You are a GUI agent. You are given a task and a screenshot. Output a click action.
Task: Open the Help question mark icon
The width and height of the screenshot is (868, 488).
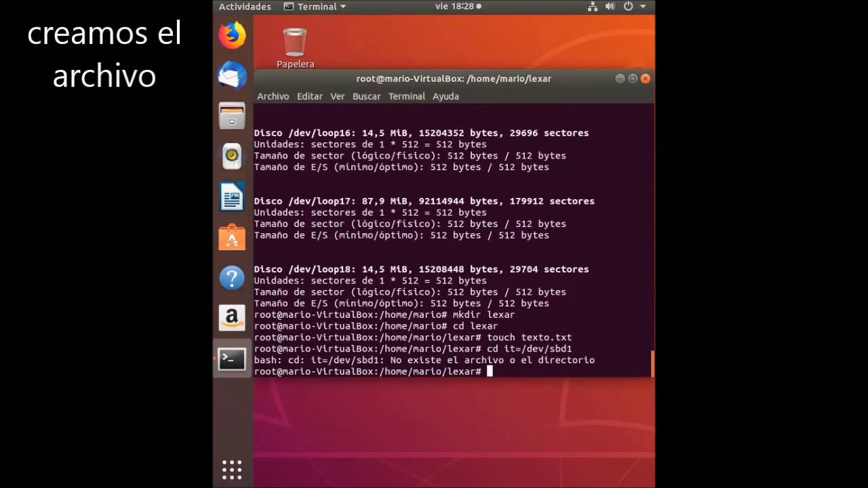[232, 278]
